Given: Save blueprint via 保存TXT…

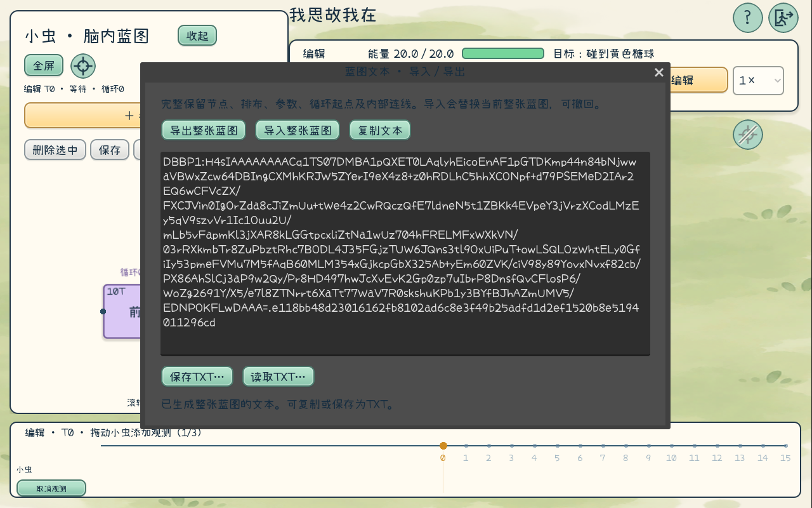Looking at the screenshot, I should coord(197,377).
